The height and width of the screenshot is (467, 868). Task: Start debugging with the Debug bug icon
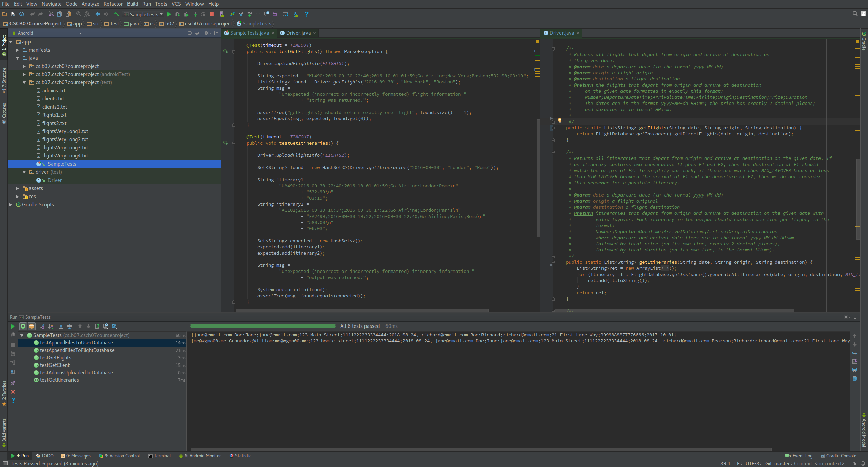[x=177, y=14]
